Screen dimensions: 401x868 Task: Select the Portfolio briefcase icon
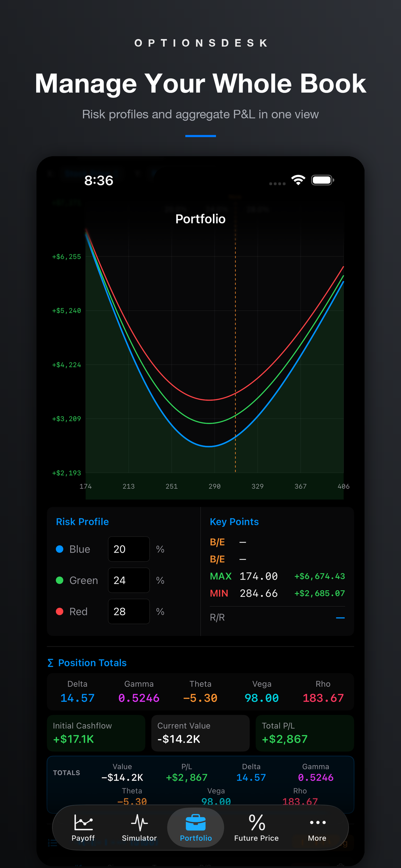(x=196, y=822)
